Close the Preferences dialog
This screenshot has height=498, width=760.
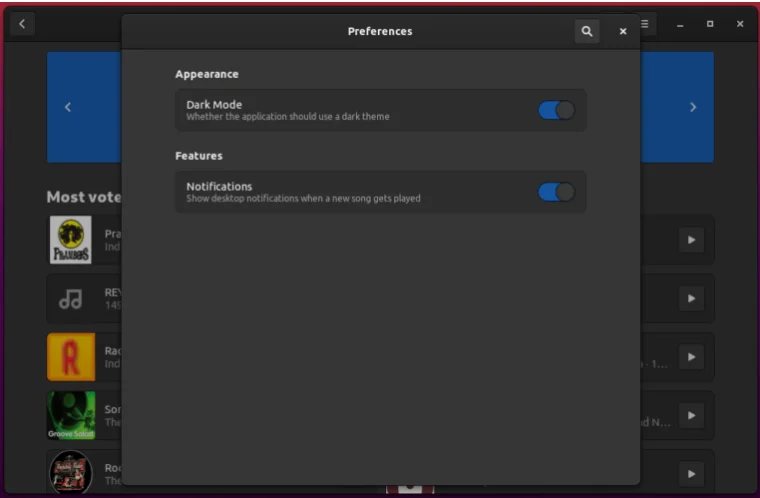tap(623, 32)
